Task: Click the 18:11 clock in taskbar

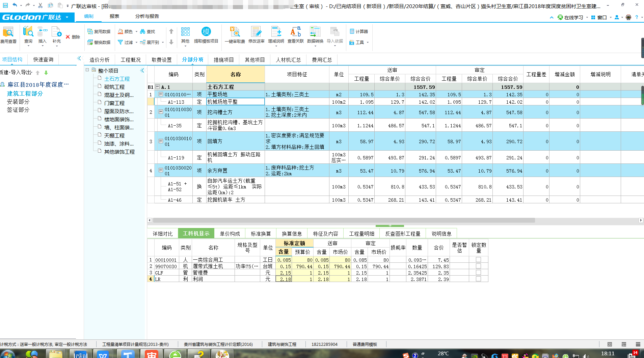Action: pyautogui.click(x=608, y=353)
